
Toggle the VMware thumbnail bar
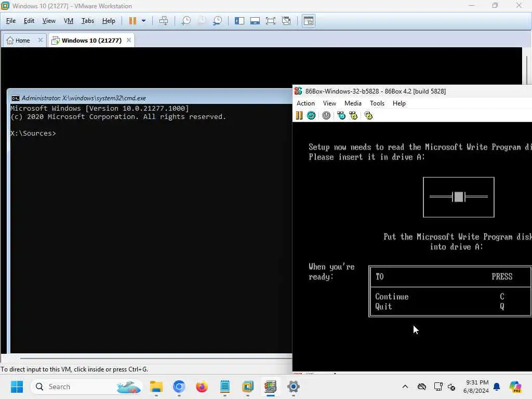(255, 21)
